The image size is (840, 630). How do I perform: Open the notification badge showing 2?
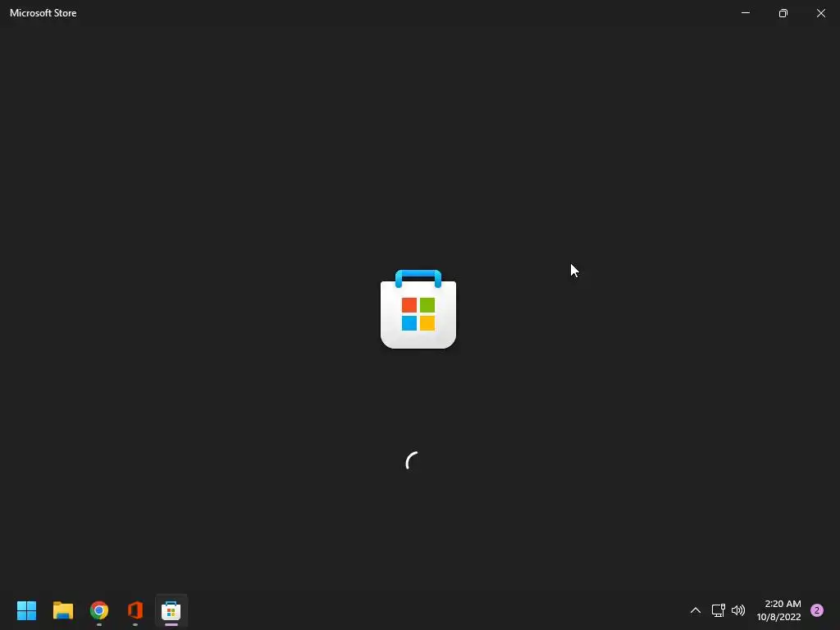click(817, 610)
